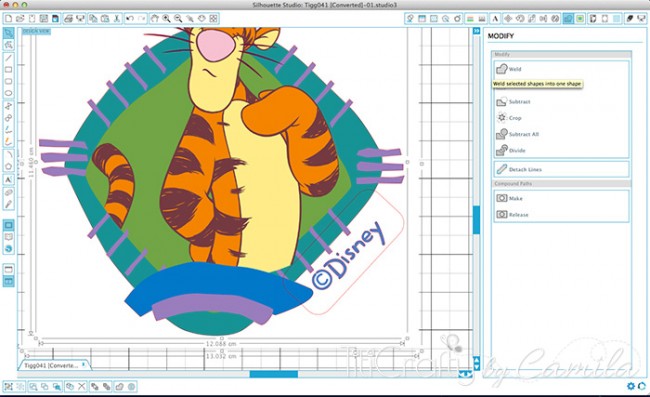This screenshot has height=397, width=650.
Task: Select the Draw a Polygon tool in left toolbar
Action: (x=8, y=106)
